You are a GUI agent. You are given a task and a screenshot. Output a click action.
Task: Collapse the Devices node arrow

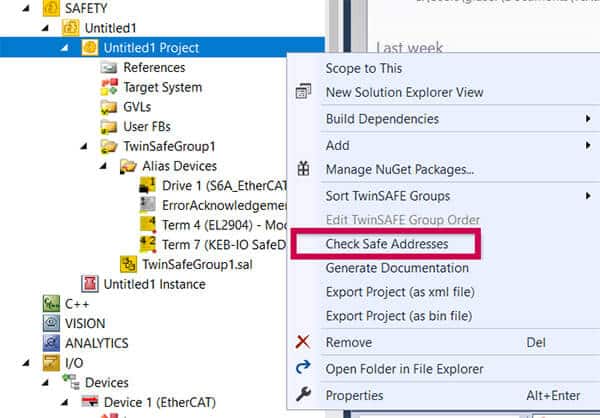[x=45, y=382]
